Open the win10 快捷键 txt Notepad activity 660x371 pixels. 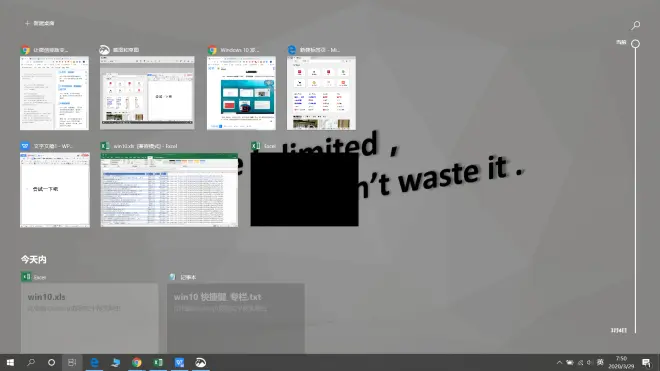click(x=236, y=318)
